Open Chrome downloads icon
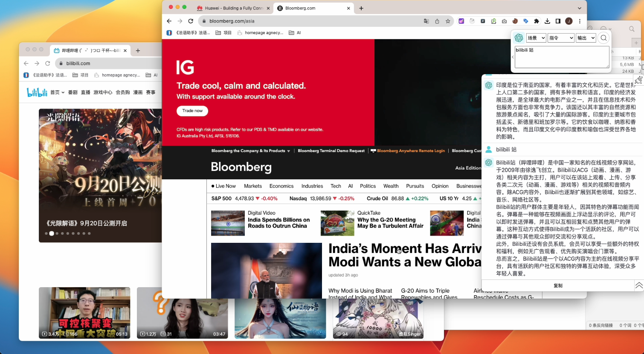 548,21
